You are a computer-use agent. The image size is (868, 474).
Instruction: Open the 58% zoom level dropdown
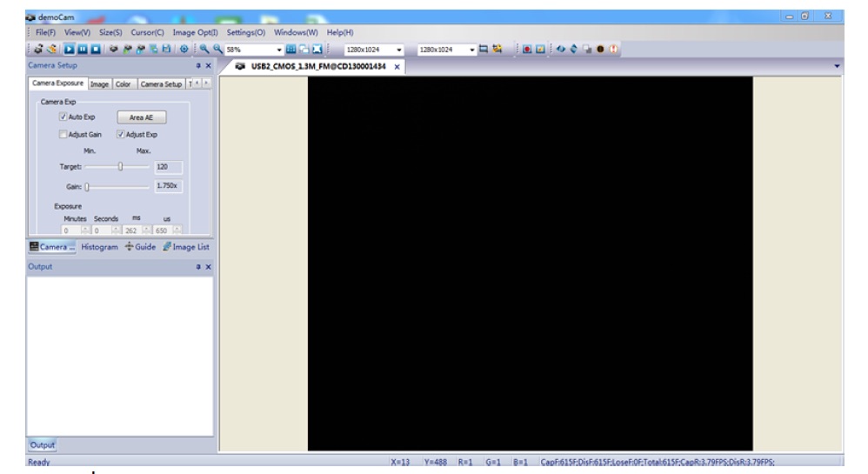[279, 50]
